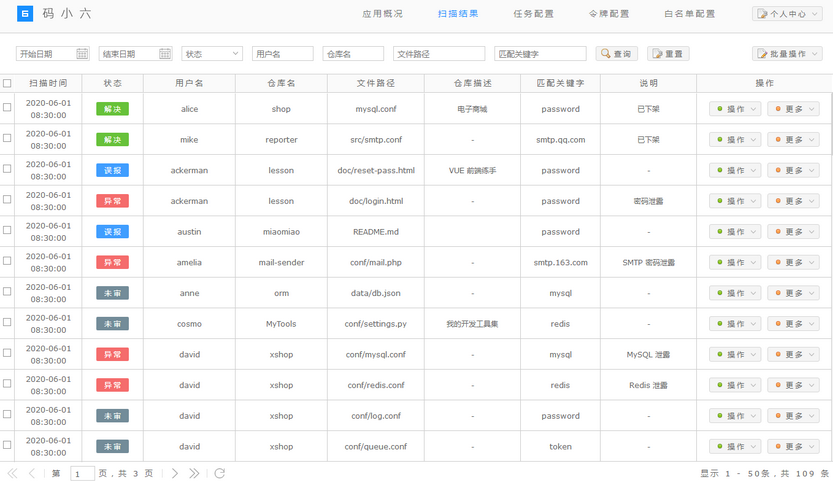Click the red 异常 badge for amelia

click(113, 263)
